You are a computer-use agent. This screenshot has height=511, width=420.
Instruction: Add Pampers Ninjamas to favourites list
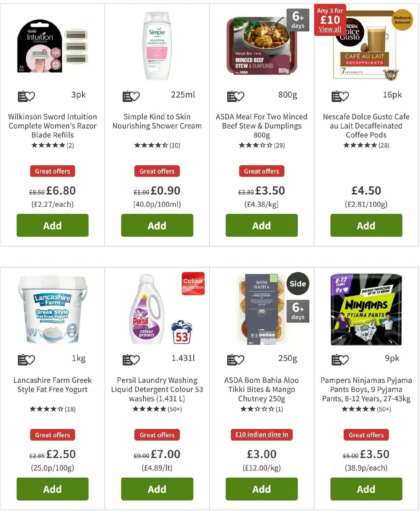click(x=340, y=360)
